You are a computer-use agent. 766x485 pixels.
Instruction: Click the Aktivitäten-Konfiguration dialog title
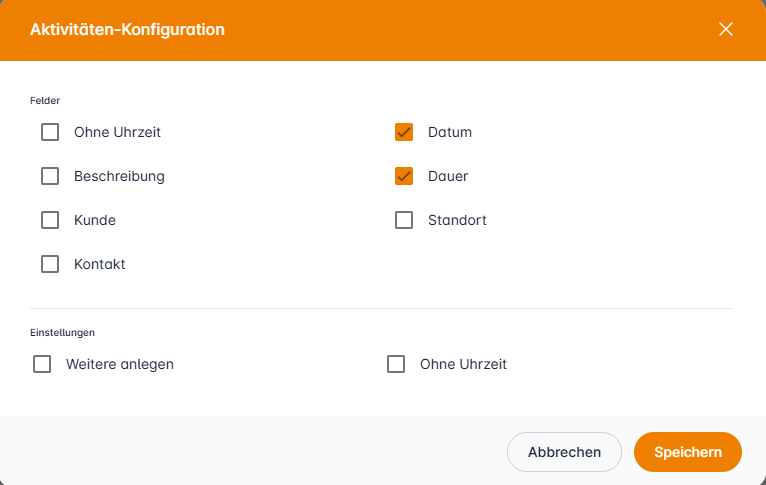click(x=127, y=30)
